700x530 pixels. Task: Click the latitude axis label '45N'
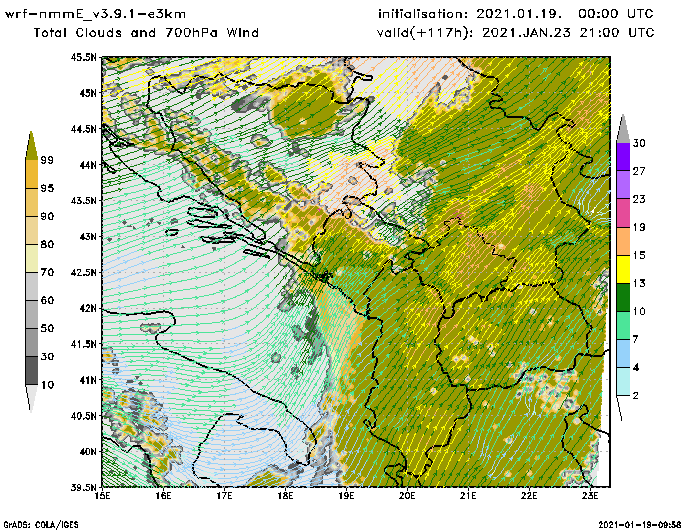[x=88, y=93]
